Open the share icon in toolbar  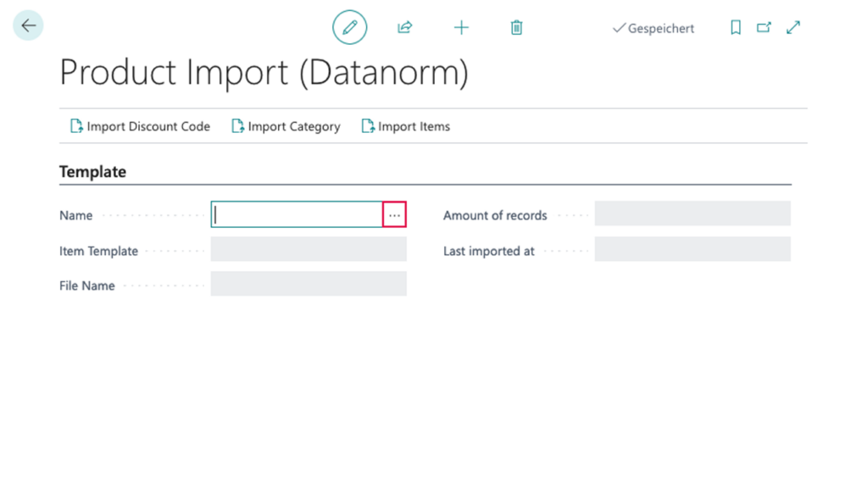405,27
